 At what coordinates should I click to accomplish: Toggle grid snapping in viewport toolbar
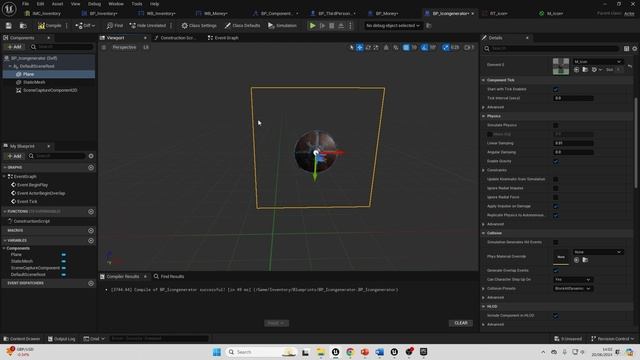point(406,47)
